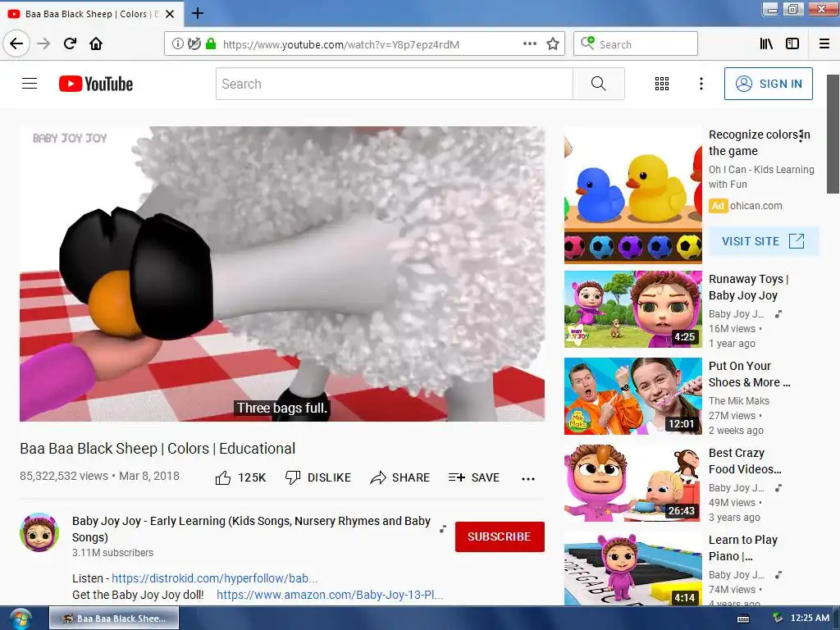Click the DISLIKE thumbs-down button
The image size is (840, 630).
pyautogui.click(x=317, y=477)
